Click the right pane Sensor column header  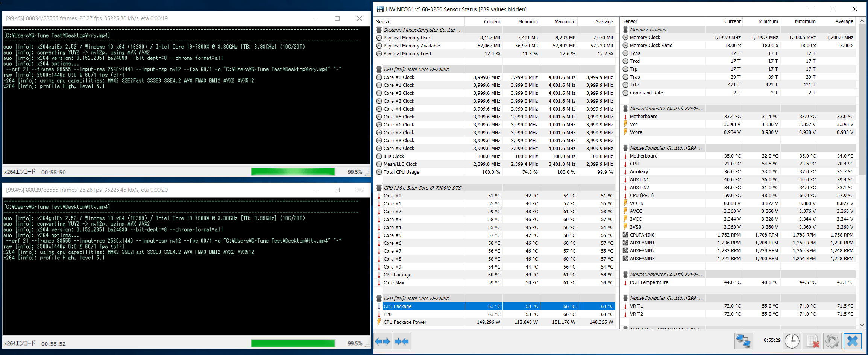click(663, 21)
